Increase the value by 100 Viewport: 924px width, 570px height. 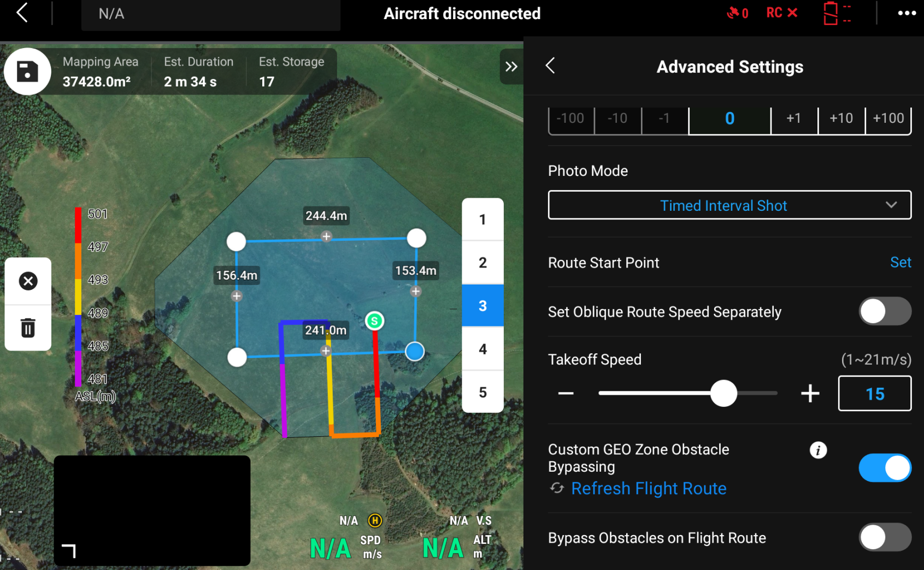(x=888, y=118)
